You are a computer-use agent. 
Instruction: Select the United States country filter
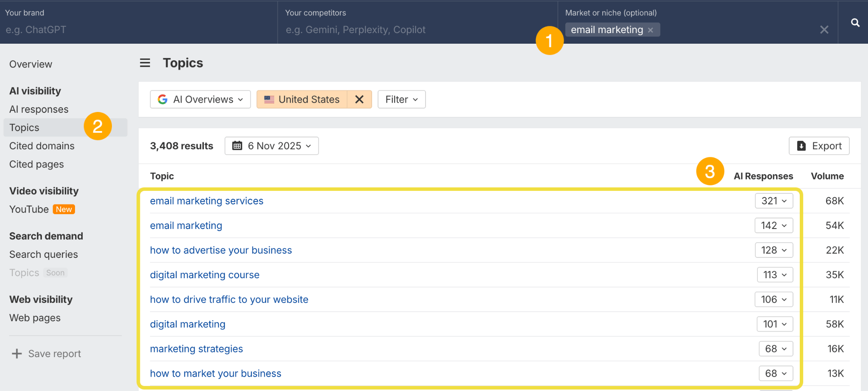(302, 99)
